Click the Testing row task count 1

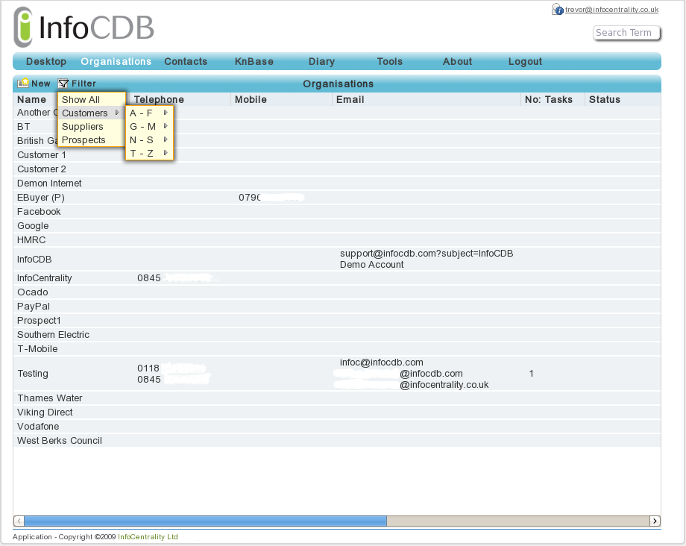531,374
